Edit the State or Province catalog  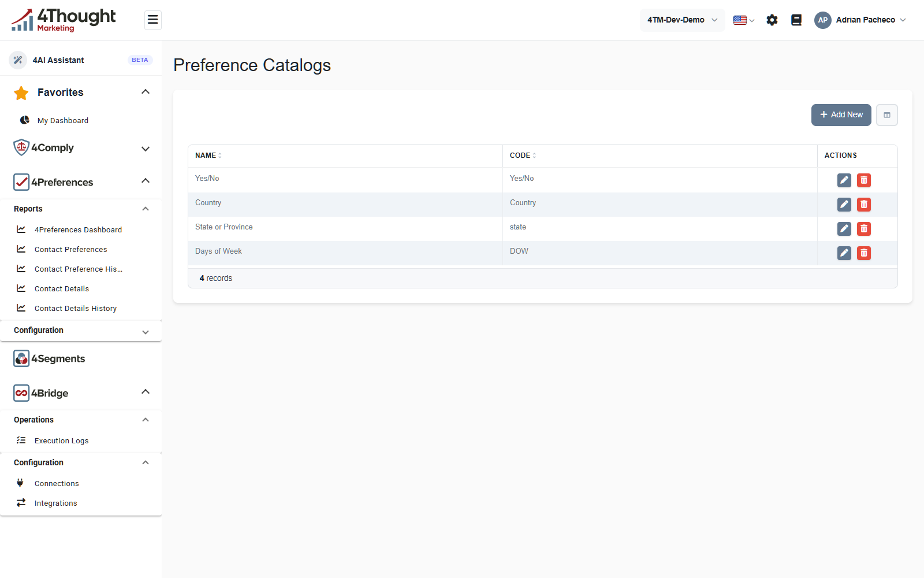[x=844, y=229]
